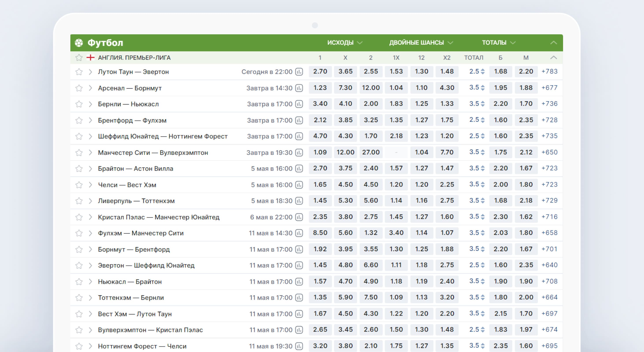Screen dimensions: 644x352
Task: Expand the Бернли — Ньюкасл match row chevron
Action: (x=90, y=104)
